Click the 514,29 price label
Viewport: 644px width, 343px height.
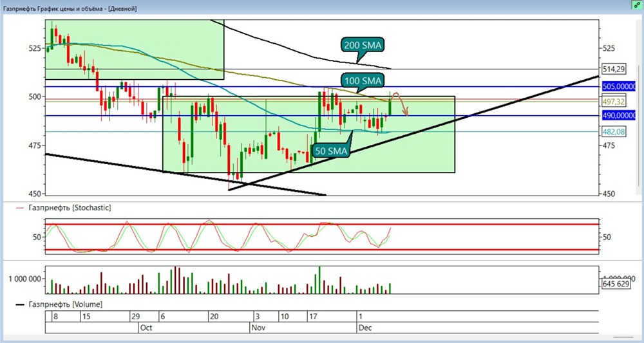(614, 69)
